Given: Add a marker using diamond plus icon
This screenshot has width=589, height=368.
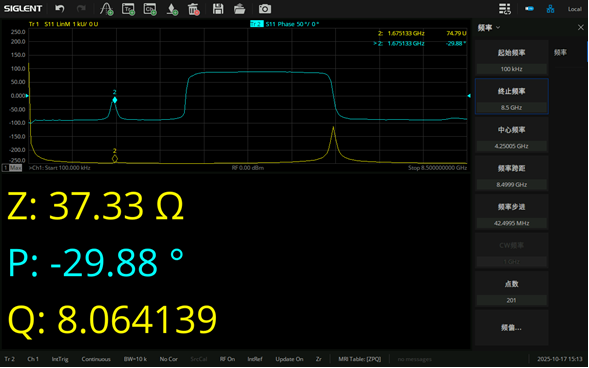Looking at the screenshot, I should [172, 9].
